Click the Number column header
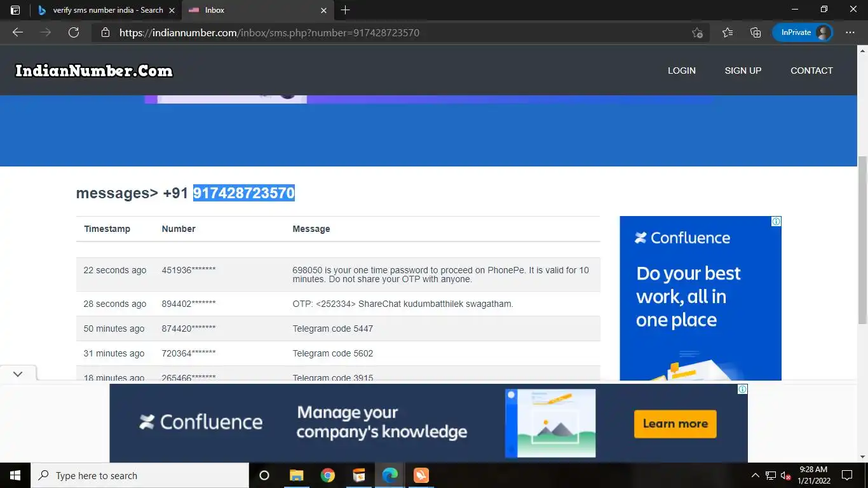 point(179,229)
